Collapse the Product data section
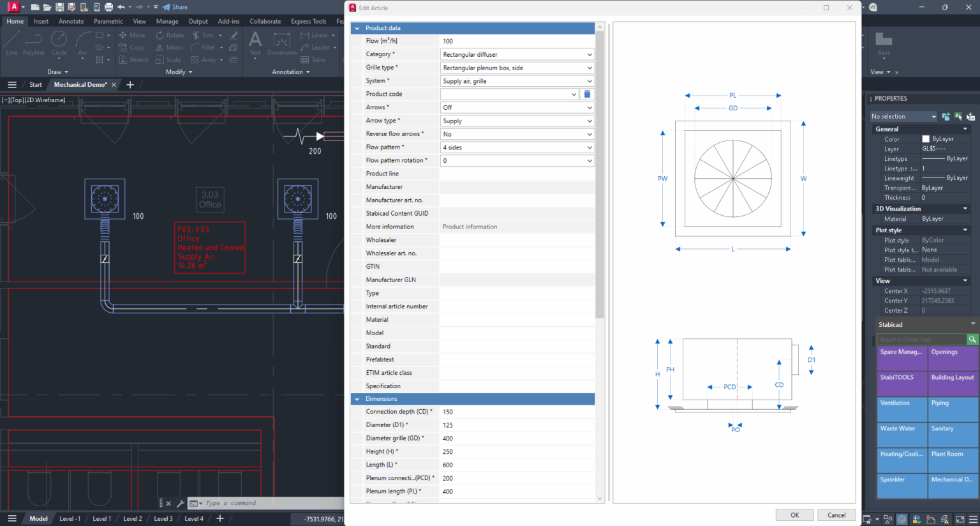 (x=357, y=28)
